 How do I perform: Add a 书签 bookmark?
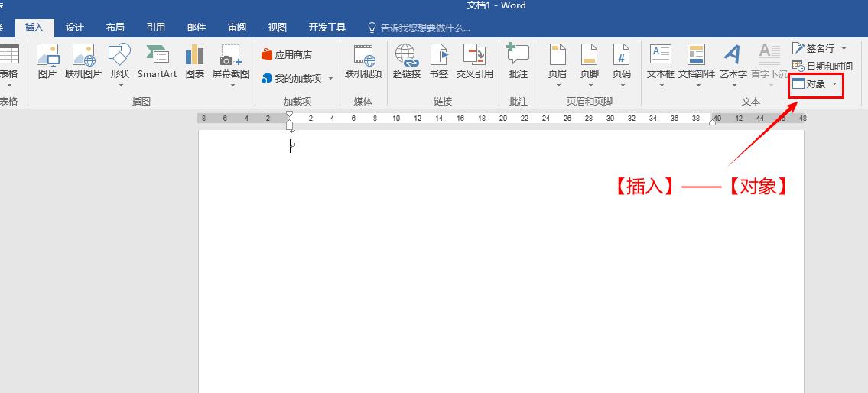[x=439, y=60]
